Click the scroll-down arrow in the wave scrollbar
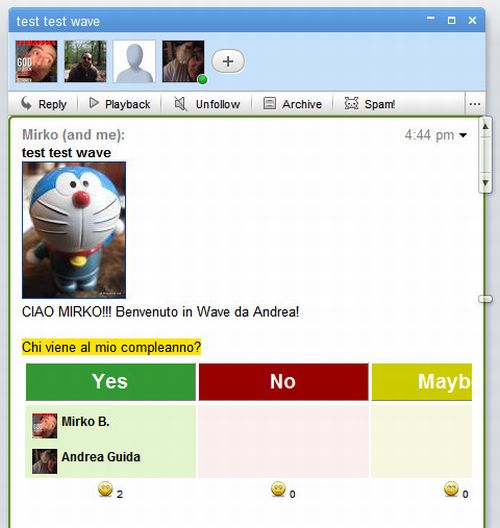The image size is (500, 528). pos(485,183)
